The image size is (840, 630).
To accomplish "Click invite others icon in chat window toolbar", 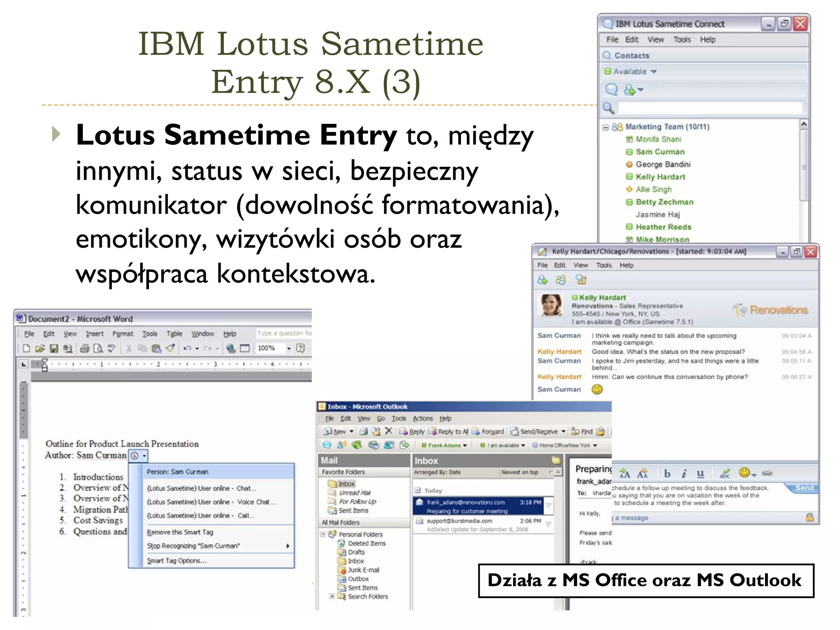I will 543,280.
